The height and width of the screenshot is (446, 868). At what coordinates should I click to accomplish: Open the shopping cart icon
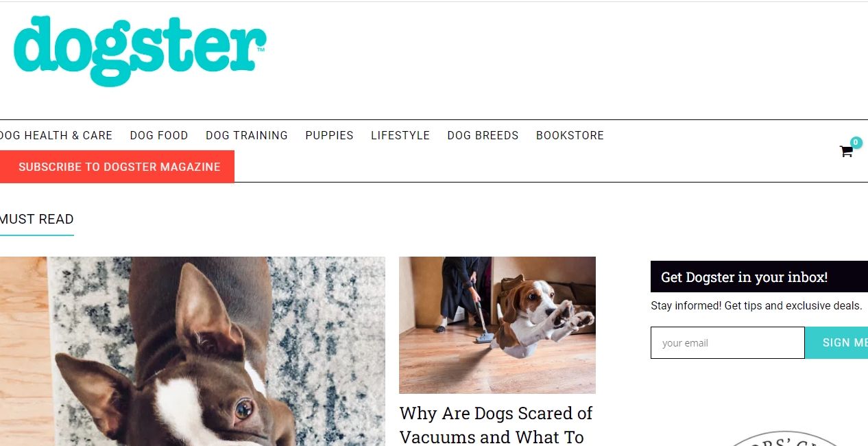coord(846,152)
